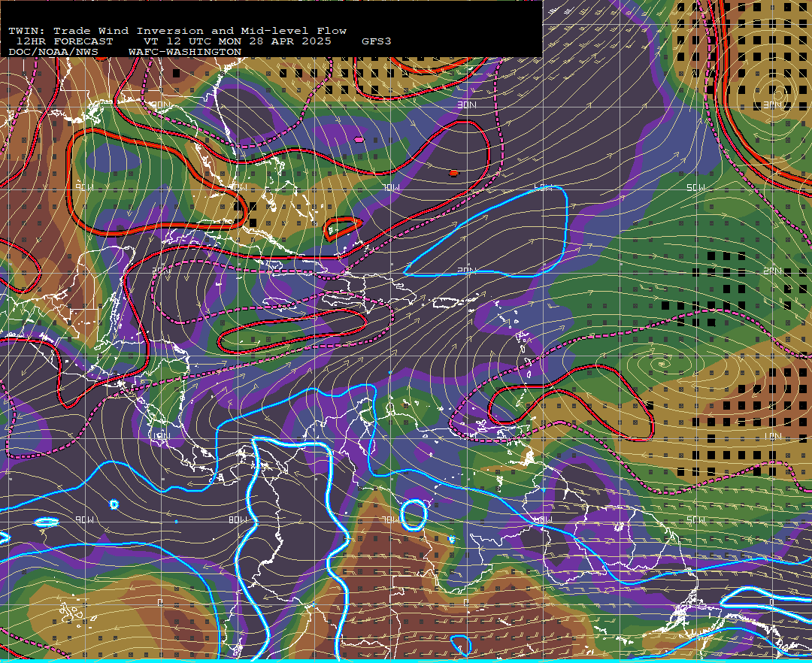
Task: Click the small magenta marker north of Bahamas
Action: 359,139
